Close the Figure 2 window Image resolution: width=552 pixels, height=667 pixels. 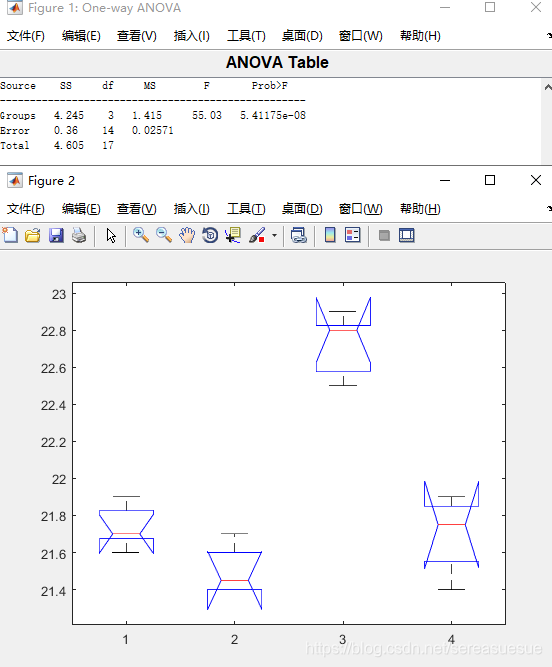[536, 180]
